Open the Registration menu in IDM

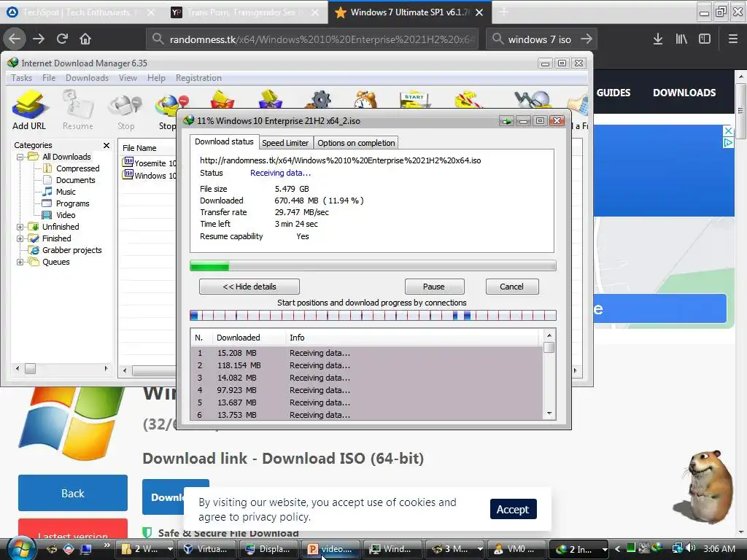pos(198,77)
